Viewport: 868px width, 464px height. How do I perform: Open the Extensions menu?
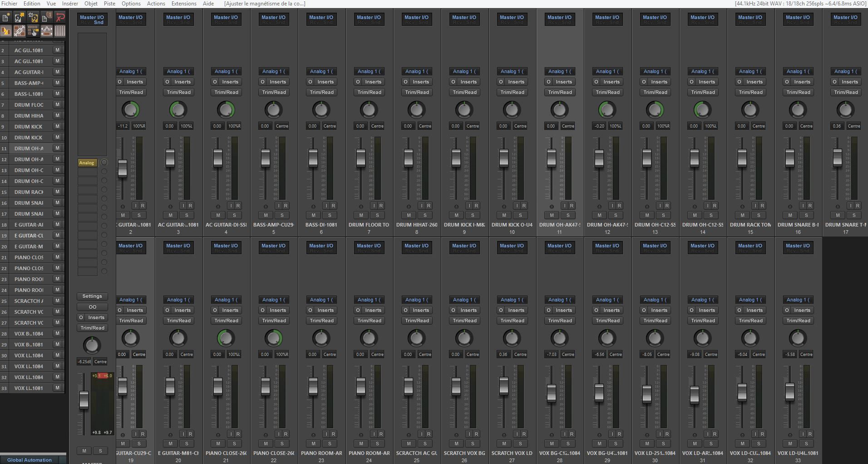184,4
